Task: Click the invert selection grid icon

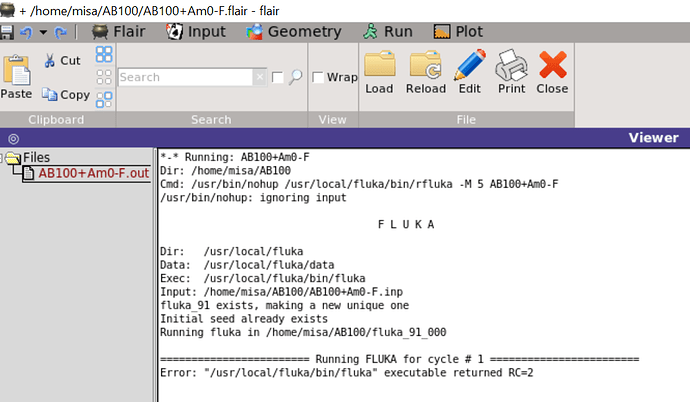Action: pyautogui.click(x=104, y=99)
